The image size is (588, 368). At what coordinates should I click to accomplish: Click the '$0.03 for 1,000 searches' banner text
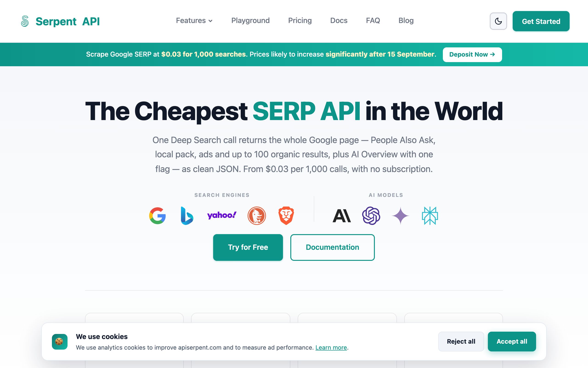203,54
